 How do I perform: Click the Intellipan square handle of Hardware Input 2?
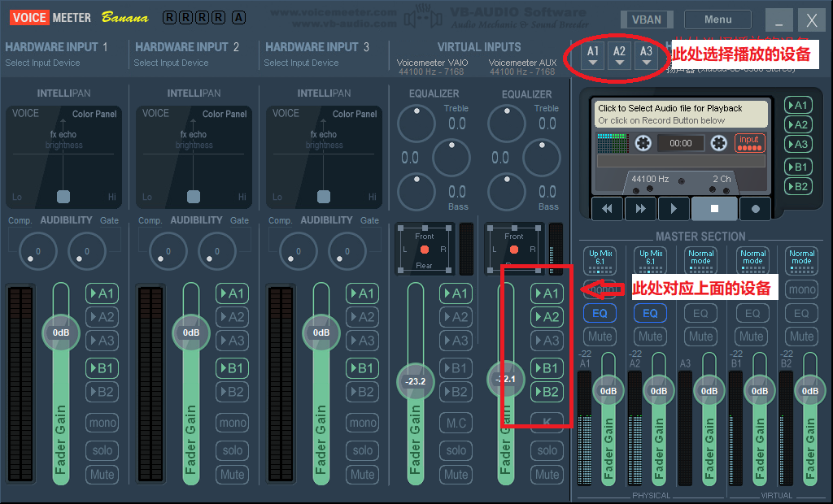[x=194, y=197]
